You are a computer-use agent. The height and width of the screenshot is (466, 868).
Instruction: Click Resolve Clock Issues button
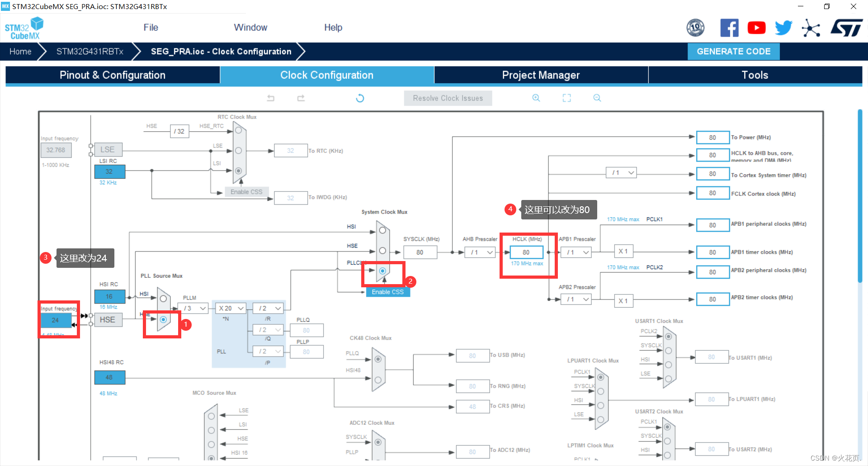[448, 98]
